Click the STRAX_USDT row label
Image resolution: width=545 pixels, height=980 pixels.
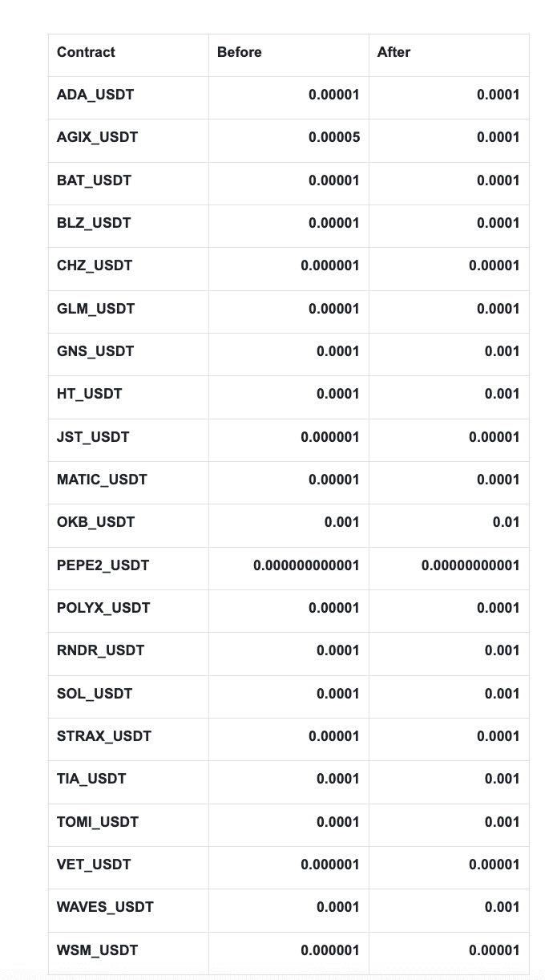coord(104,736)
